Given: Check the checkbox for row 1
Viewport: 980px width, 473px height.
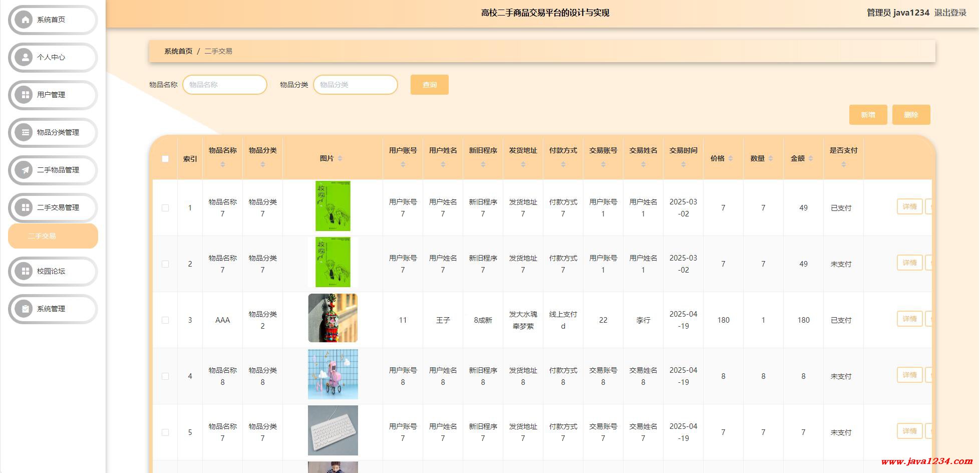Looking at the screenshot, I should pyautogui.click(x=165, y=208).
